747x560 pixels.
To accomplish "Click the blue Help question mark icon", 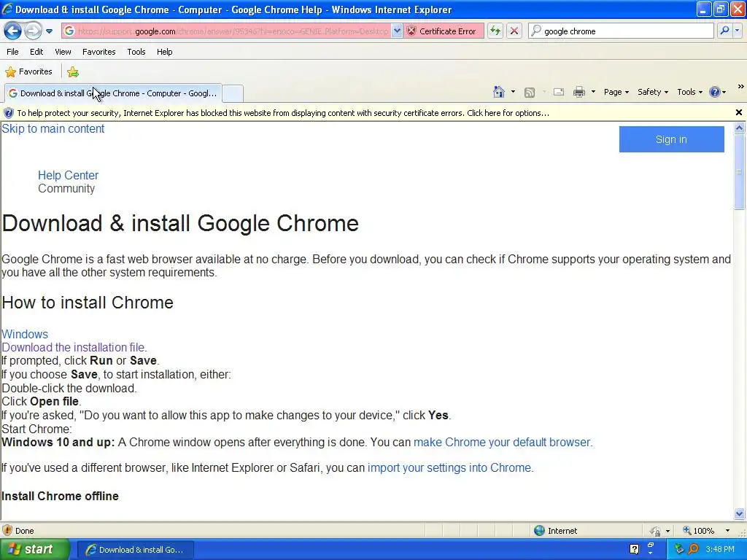I will coord(715,92).
